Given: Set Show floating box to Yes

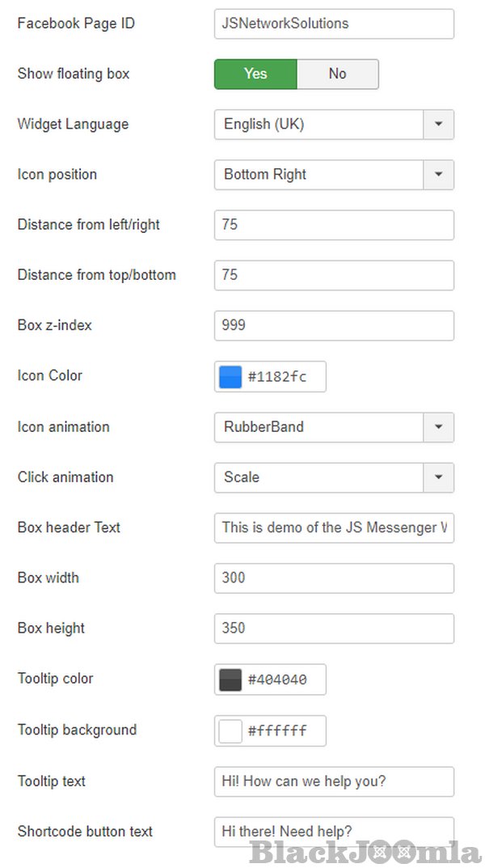Looking at the screenshot, I should point(255,74).
